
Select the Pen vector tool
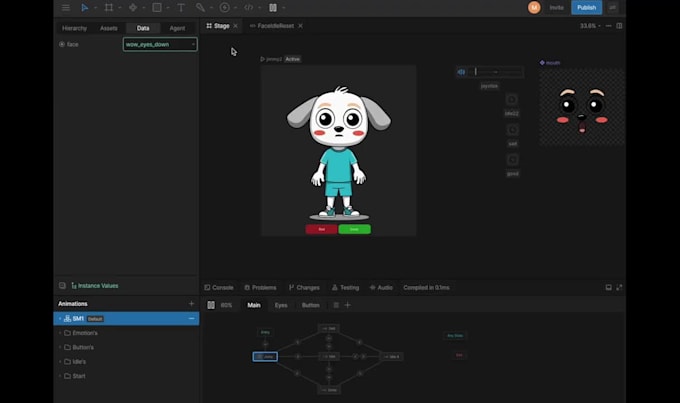point(133,8)
